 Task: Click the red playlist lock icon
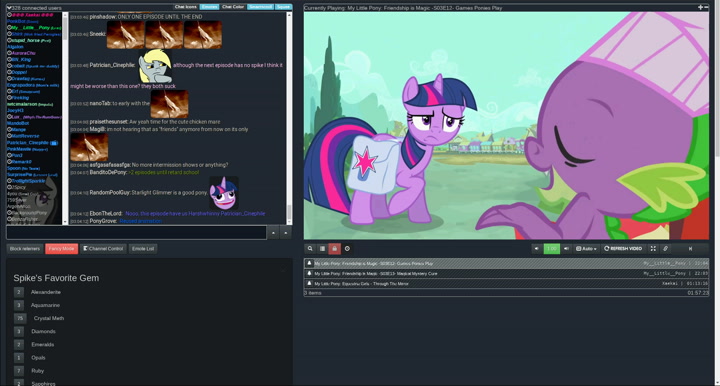(335, 249)
